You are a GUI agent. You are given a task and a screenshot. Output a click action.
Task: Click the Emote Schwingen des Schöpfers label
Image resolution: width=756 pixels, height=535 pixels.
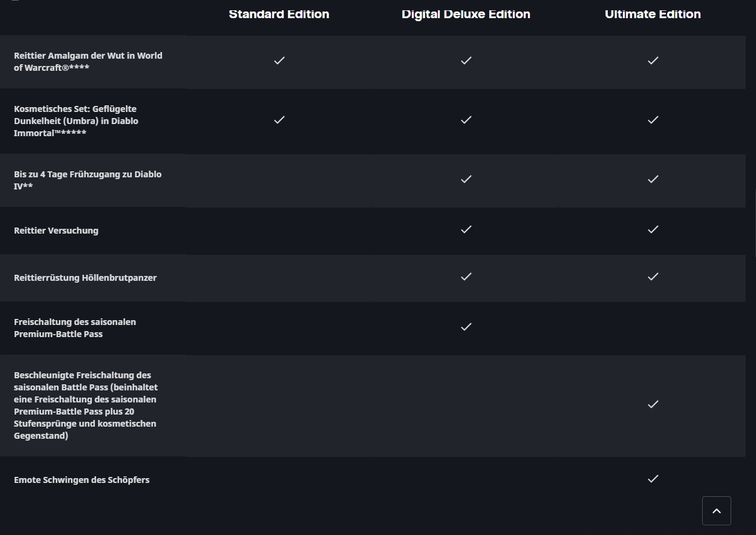(82, 480)
